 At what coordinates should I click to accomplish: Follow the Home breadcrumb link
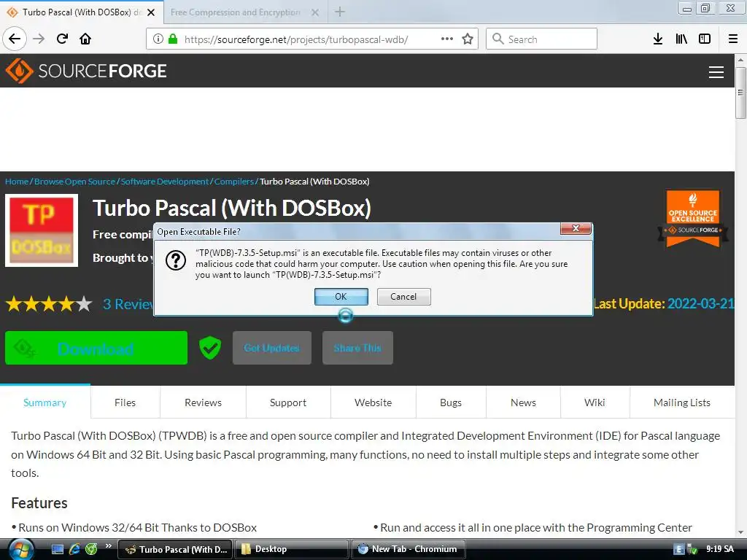(17, 182)
